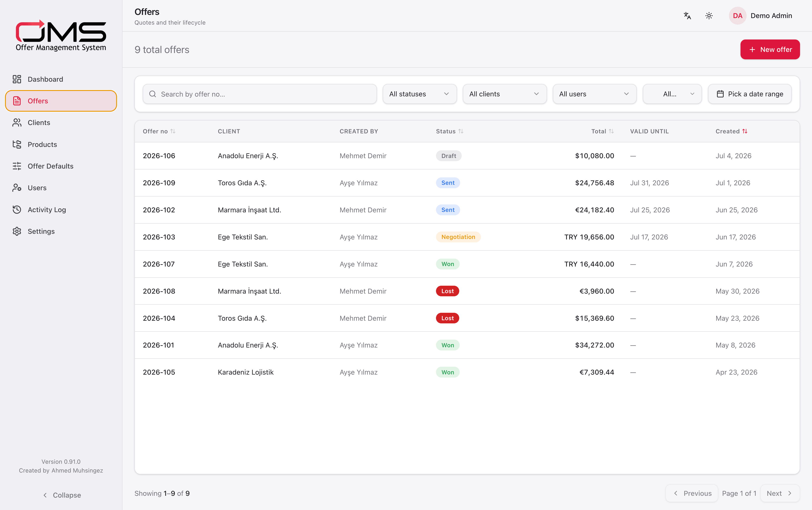812x510 pixels.
Task: Click the Clients people icon
Action: (x=17, y=123)
